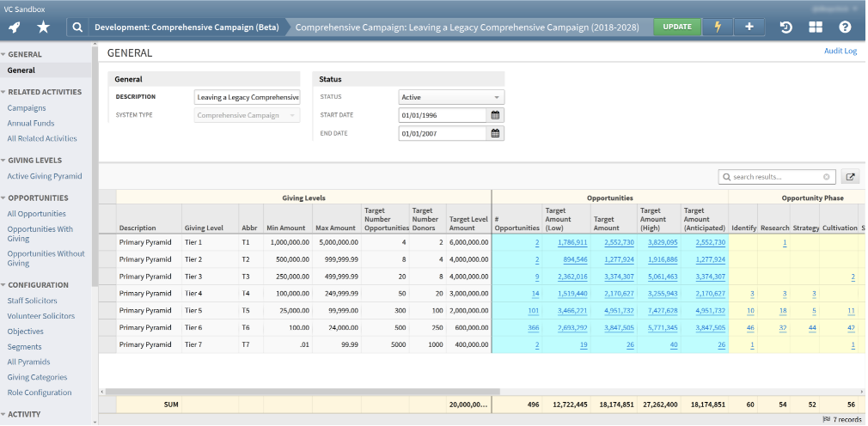Image resolution: width=868 pixels, height=426 pixels.
Task: Click the export results icon beside search
Action: pyautogui.click(x=851, y=177)
